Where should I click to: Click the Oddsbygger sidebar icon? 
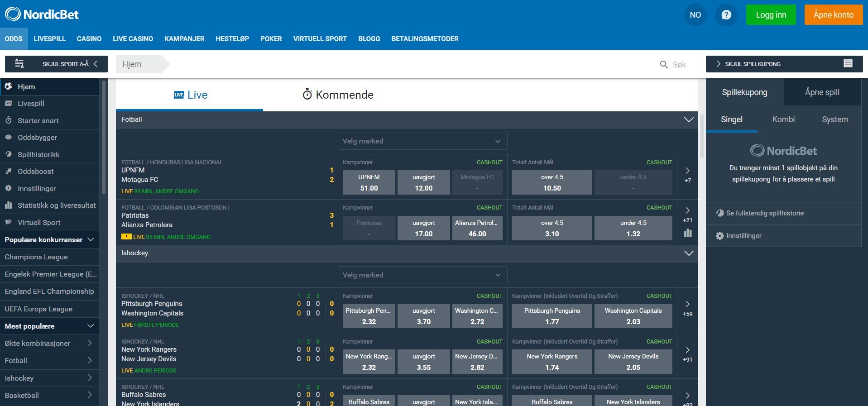click(9, 138)
